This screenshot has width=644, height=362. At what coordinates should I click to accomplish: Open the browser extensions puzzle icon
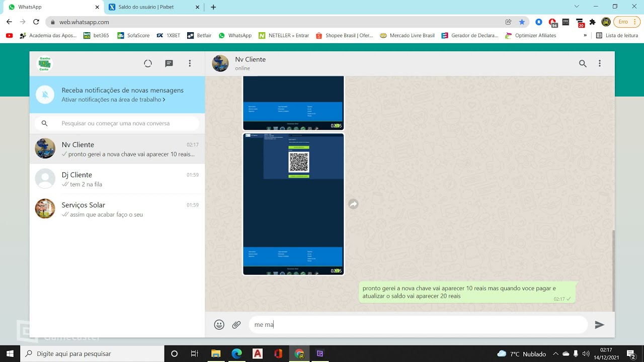click(x=593, y=22)
